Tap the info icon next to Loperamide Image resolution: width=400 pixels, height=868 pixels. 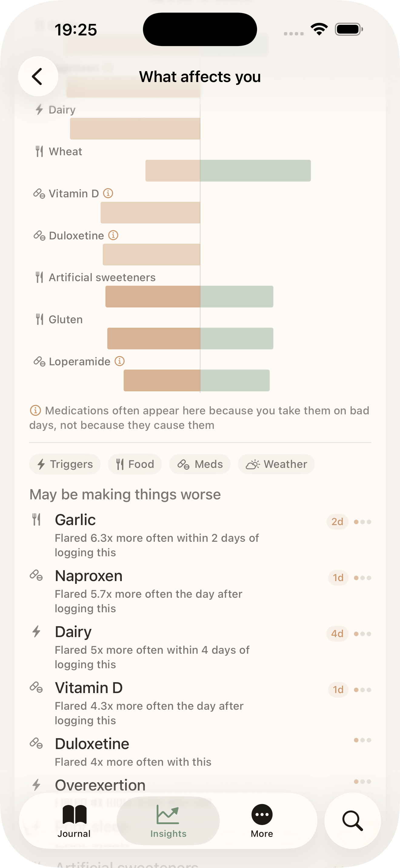point(120,361)
